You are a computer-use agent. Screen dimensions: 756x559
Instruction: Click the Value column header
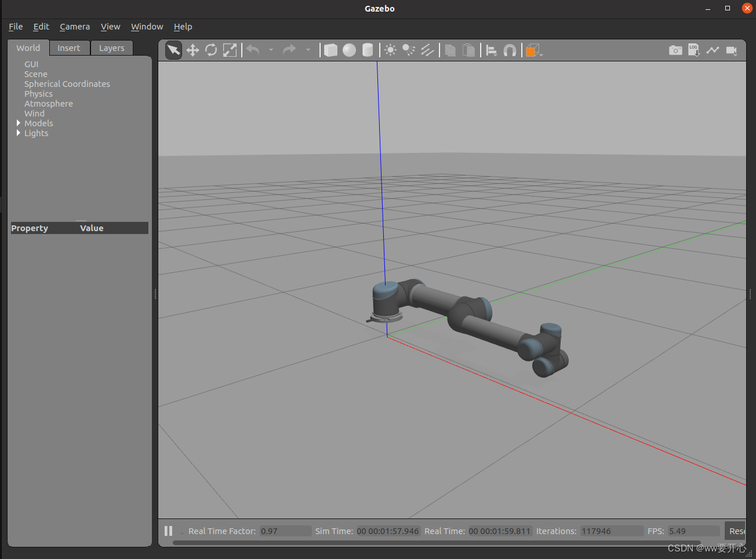tap(92, 228)
